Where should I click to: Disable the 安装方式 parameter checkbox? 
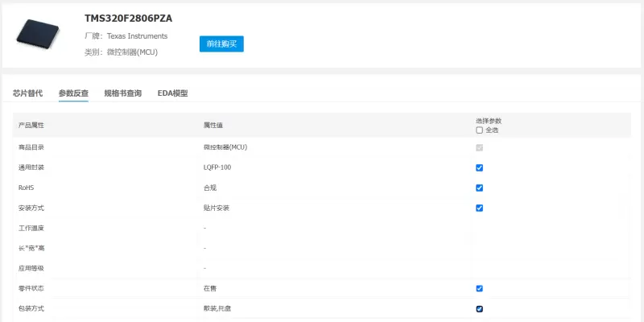pos(480,208)
